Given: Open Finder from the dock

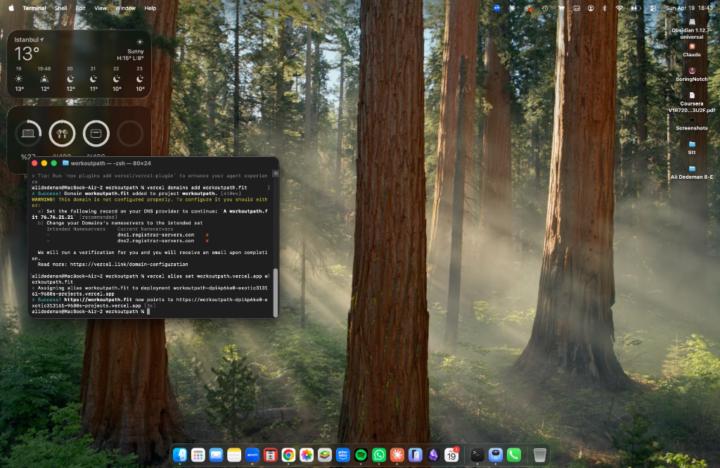Looking at the screenshot, I should click(180, 455).
